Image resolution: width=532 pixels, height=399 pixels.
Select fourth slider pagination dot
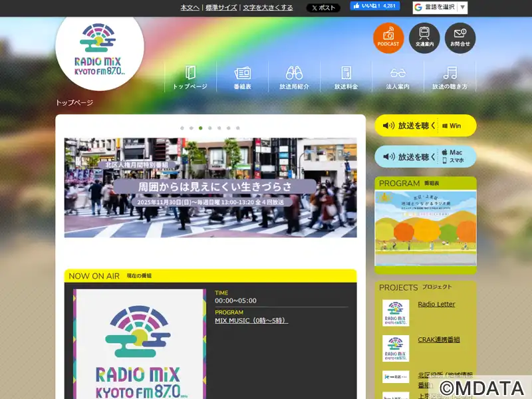[210, 128]
